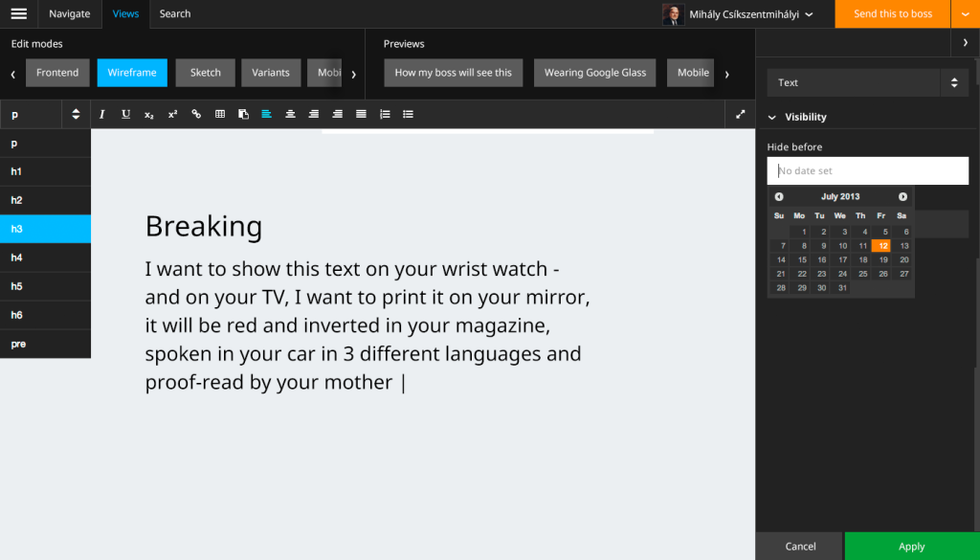The width and height of the screenshot is (980, 560).
Task: Select the Sketch edit mode
Action: click(205, 73)
